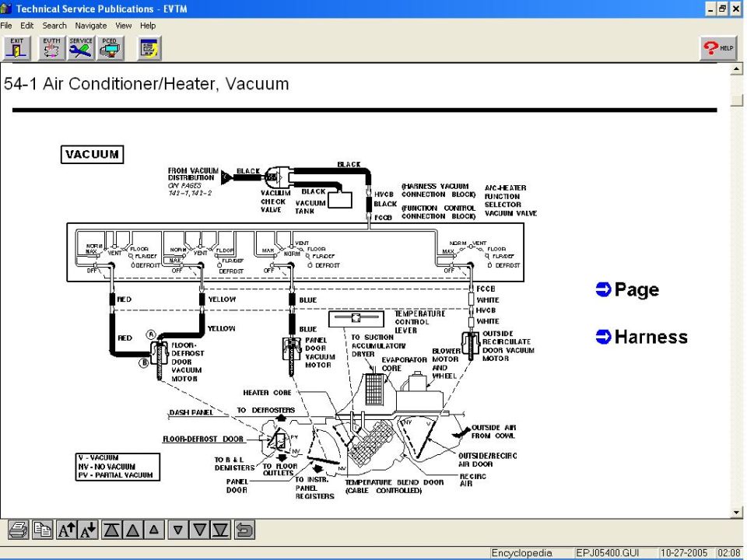Open the Search menu
Screen dimensions: 747x560
(54, 26)
